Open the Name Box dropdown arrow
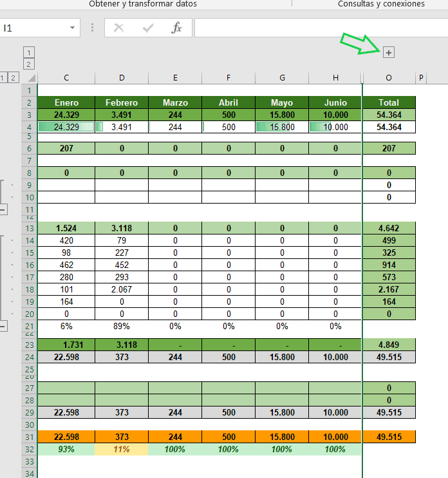 coord(72,28)
